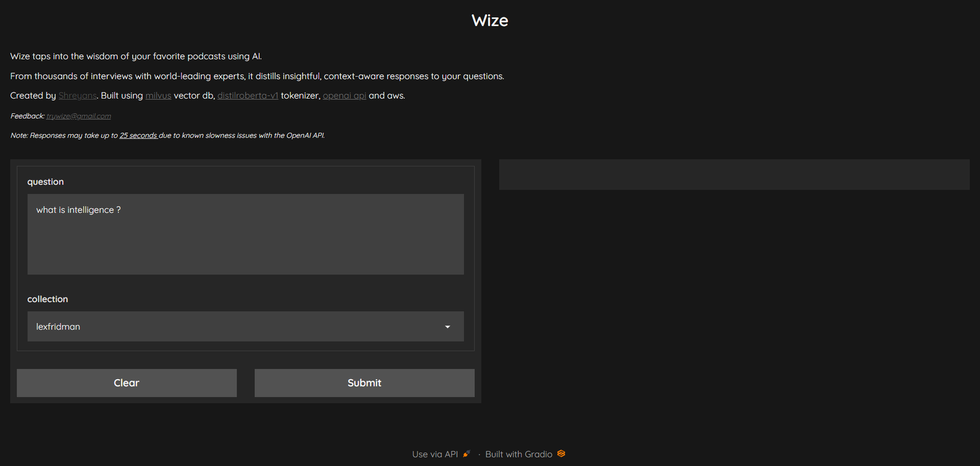Click the underlined 25 seconds text
The image size is (980, 466).
(x=138, y=135)
